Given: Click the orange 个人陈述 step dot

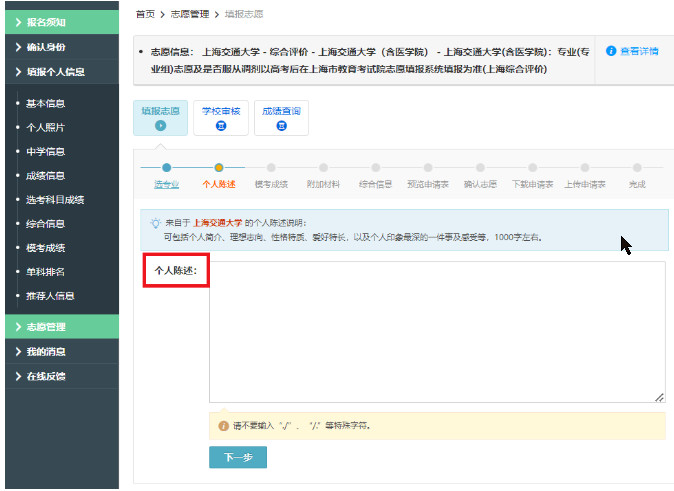Looking at the screenshot, I should coord(219,167).
